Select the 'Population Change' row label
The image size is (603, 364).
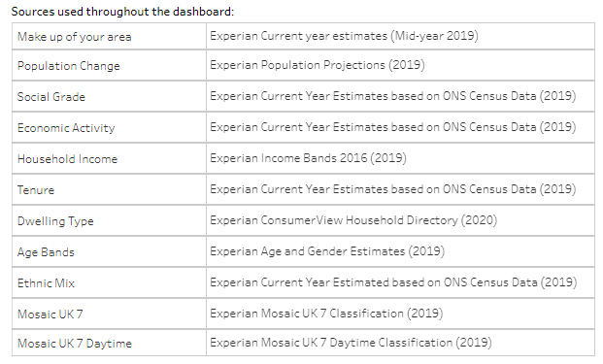coord(109,66)
